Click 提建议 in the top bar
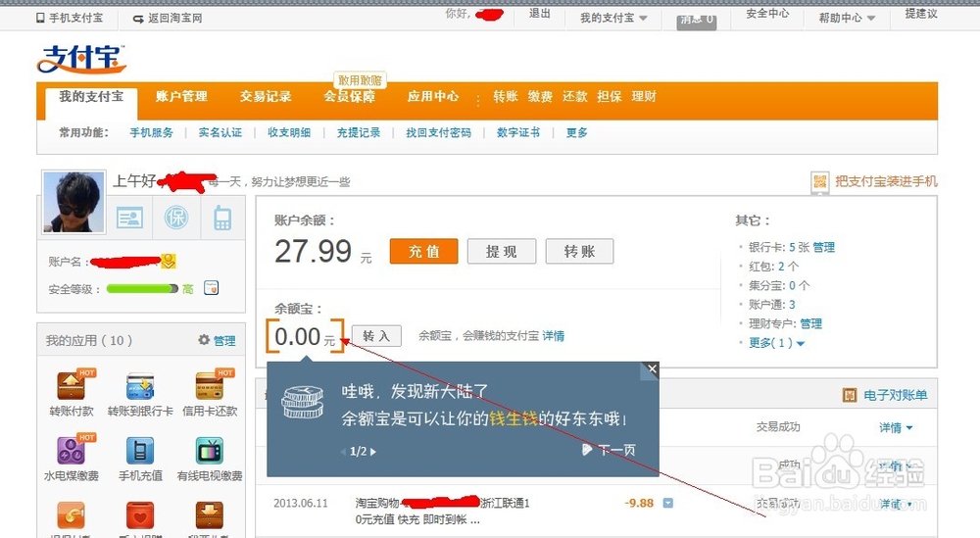This screenshot has width=980, height=538. [x=921, y=13]
